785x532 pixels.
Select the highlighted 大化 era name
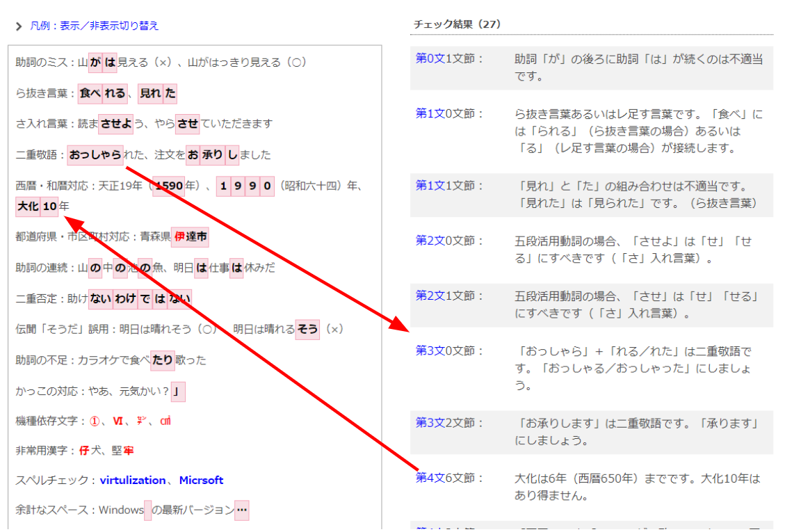click(28, 207)
